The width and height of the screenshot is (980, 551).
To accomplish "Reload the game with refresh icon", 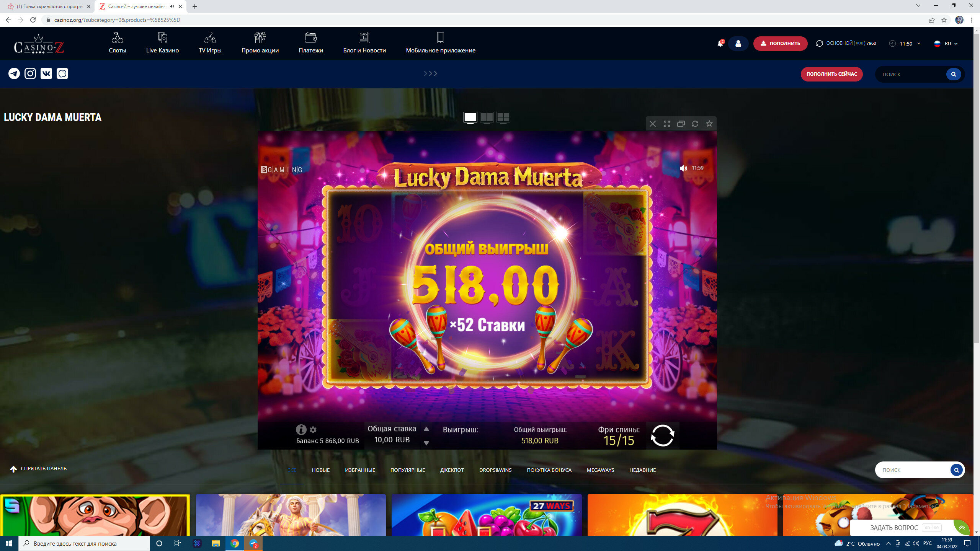I will click(x=695, y=124).
